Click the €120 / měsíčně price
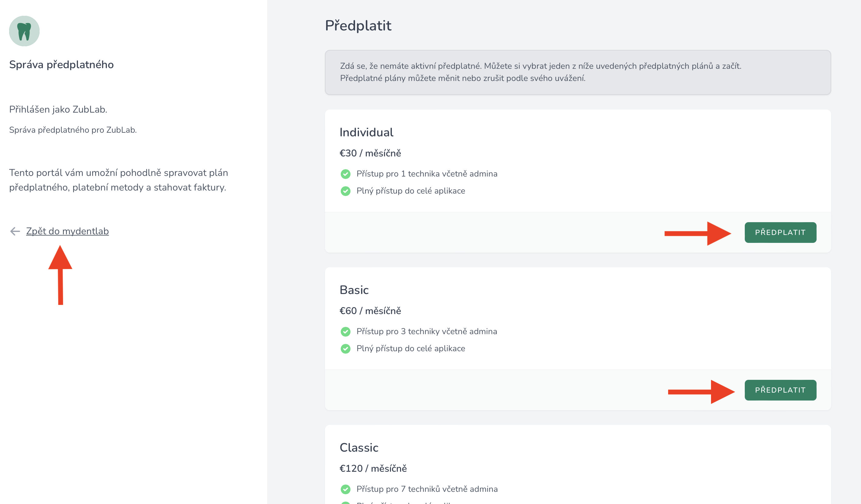Viewport: 861px width, 504px height. pos(373,468)
